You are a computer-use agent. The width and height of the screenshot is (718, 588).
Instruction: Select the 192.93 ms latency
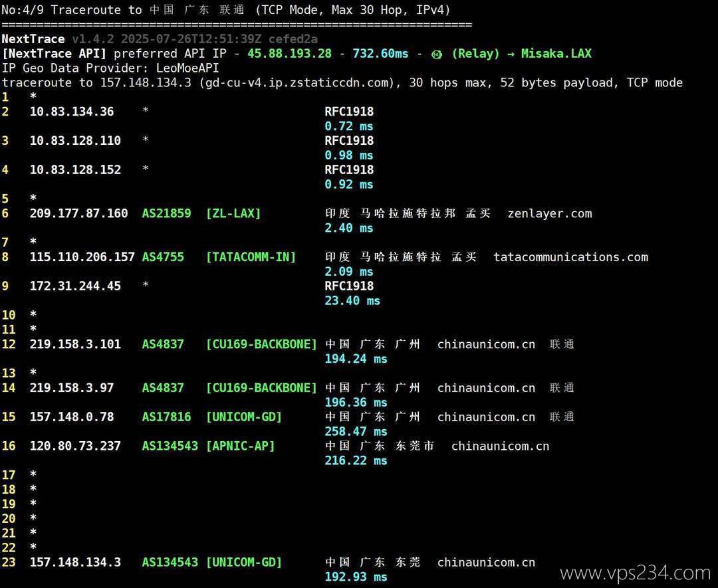[356, 577]
